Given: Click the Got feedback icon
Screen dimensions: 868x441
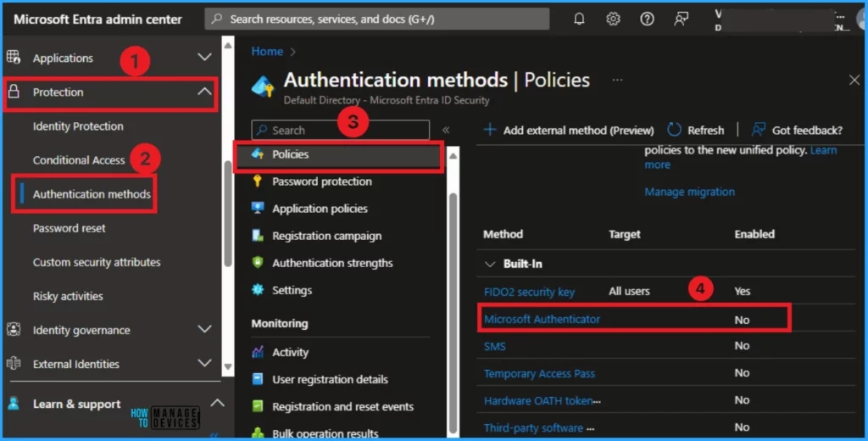Looking at the screenshot, I should click(x=758, y=130).
